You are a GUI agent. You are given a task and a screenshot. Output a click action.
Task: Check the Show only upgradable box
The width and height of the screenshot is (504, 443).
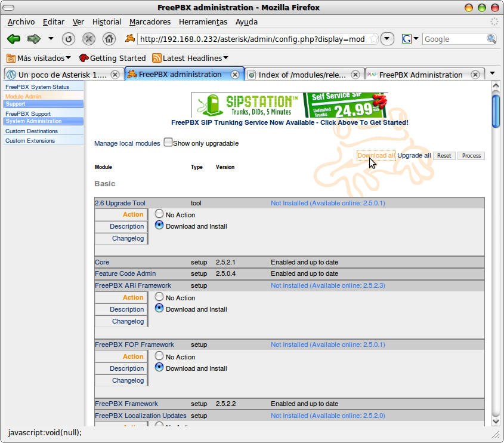[x=168, y=143]
